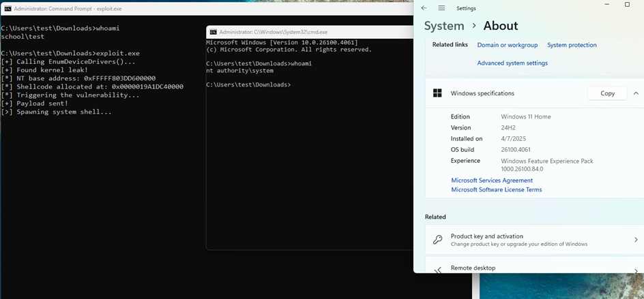
Task: Click the Remote desktop icon
Action: click(437, 270)
